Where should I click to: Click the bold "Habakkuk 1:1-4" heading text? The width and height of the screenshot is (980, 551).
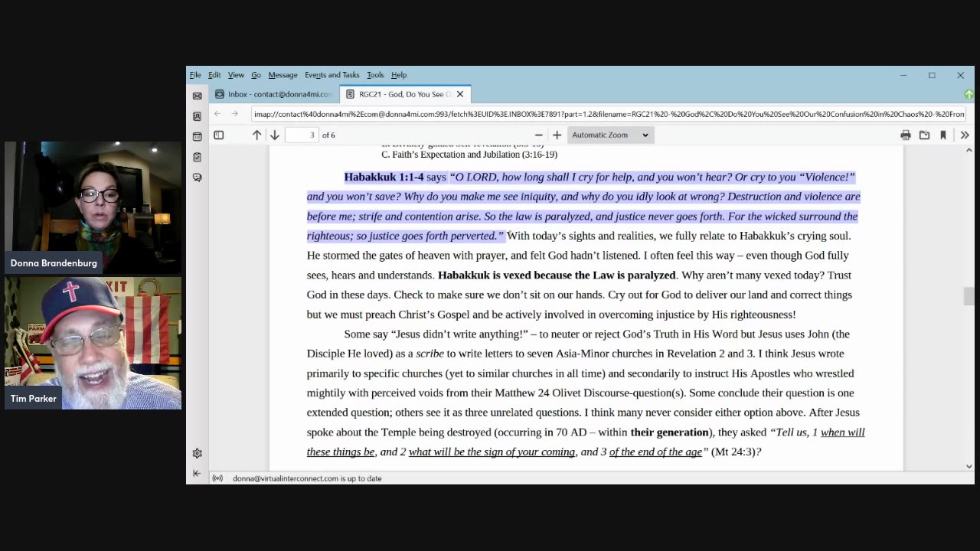click(384, 177)
